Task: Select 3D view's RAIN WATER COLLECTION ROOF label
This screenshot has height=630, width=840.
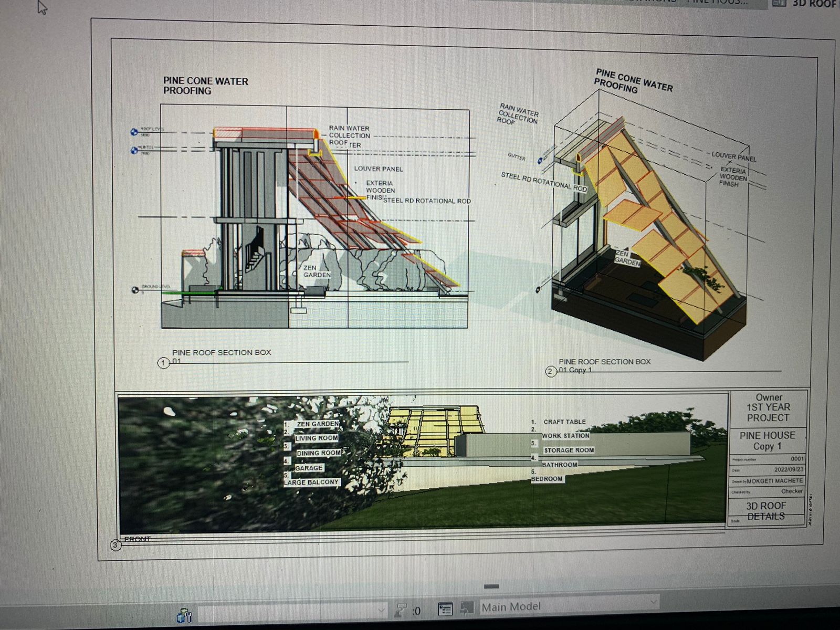Action: (518, 114)
